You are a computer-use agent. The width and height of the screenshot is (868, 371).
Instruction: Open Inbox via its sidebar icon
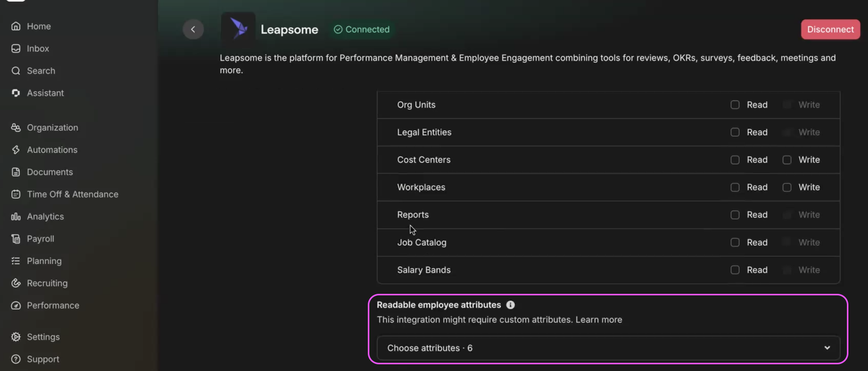pyautogui.click(x=16, y=48)
